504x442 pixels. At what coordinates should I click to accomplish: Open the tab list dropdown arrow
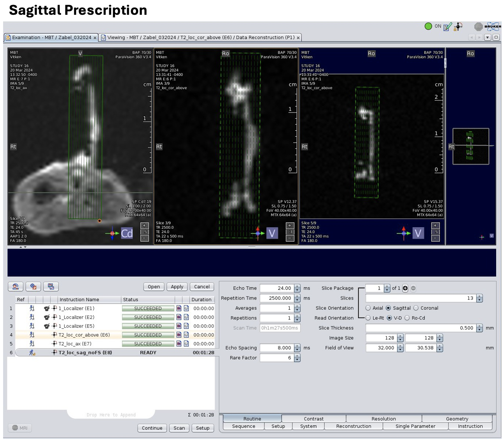coord(487,37)
